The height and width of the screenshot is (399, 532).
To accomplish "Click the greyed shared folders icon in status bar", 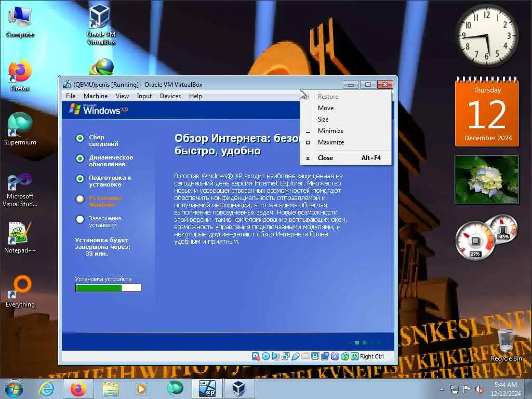I will (x=305, y=356).
